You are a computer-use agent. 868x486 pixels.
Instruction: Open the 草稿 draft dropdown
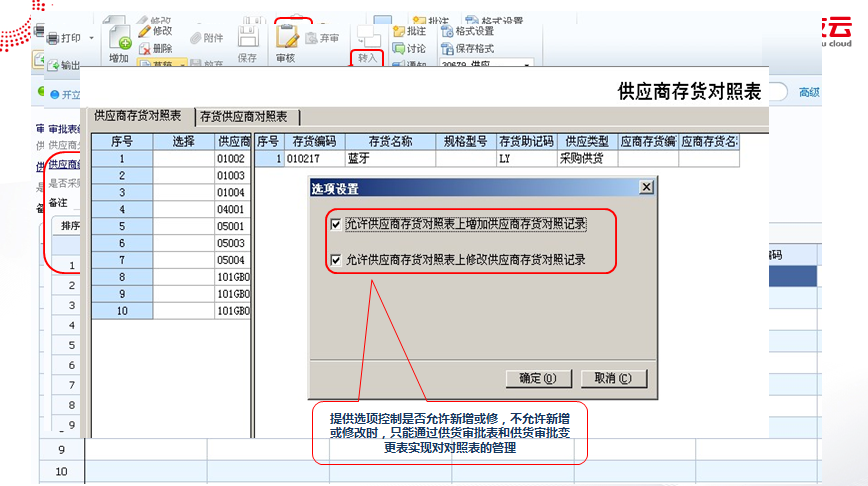click(x=182, y=65)
